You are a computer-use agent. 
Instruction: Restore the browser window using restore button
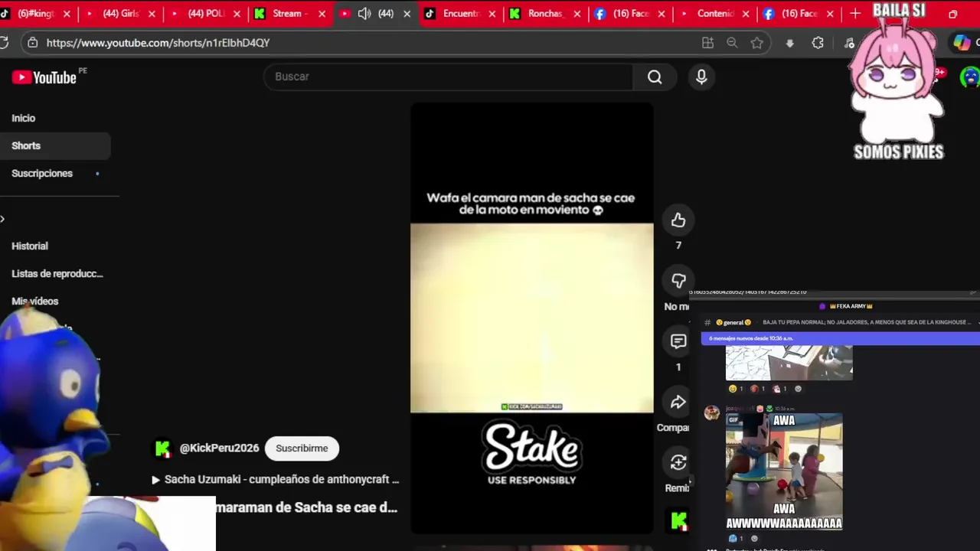[952, 14]
